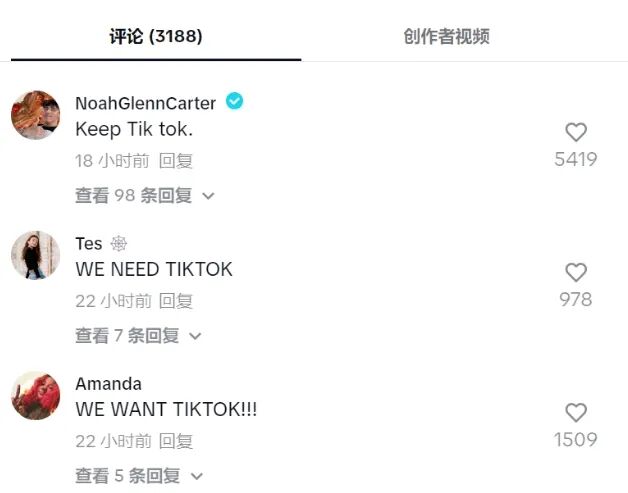Image resolution: width=628 pixels, height=493 pixels.
Task: Expand 7 replies under Tes's comment
Action: point(138,336)
